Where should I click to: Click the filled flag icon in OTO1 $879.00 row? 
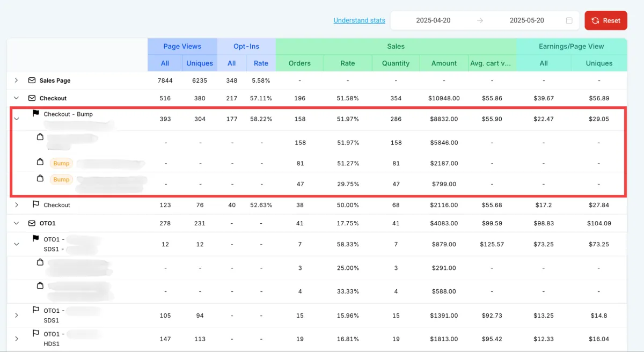tap(36, 239)
